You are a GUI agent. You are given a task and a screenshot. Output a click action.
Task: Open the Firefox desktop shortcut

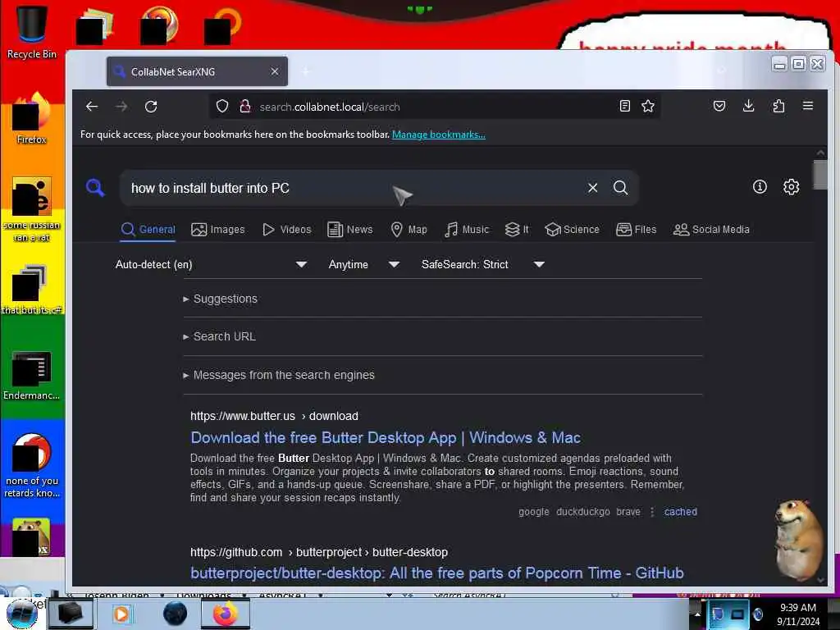[x=31, y=119]
